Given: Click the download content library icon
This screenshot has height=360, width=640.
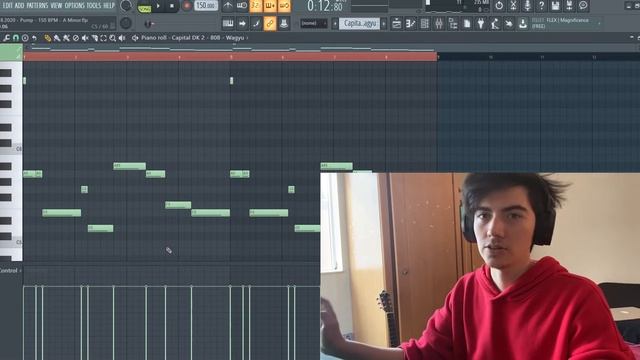Looking at the screenshot, I should tap(523, 24).
